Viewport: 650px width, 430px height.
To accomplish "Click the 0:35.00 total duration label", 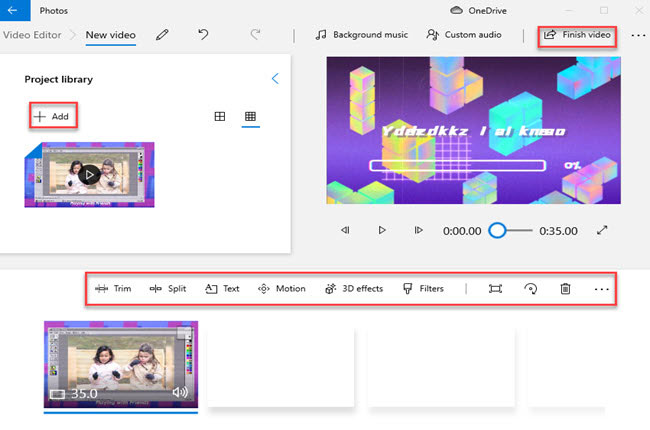I will tap(558, 231).
